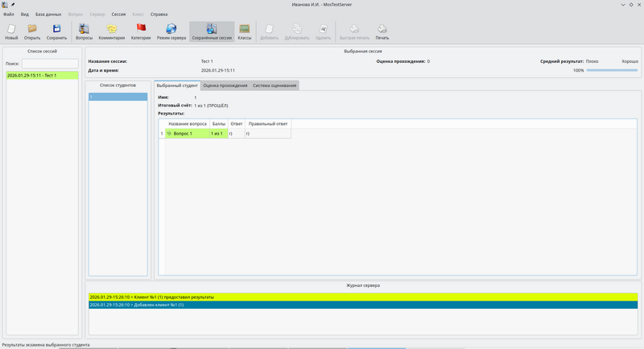Click the Новый (New) toolbar icon
The image size is (644, 349).
pos(11,31)
